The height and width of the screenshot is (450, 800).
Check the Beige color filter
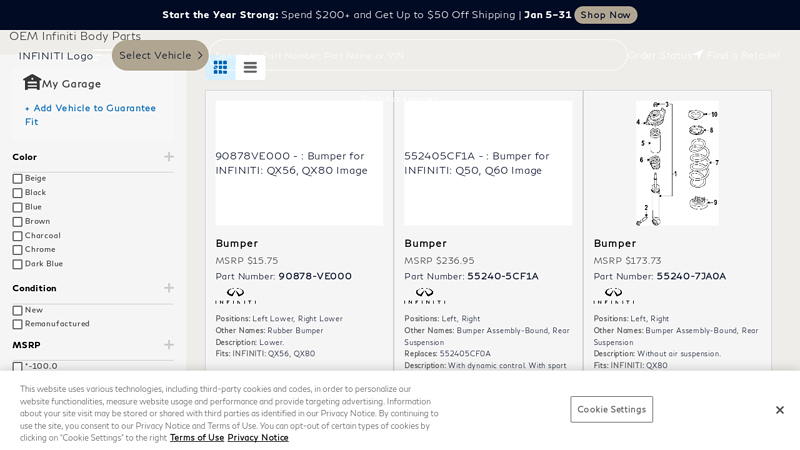coord(18,179)
